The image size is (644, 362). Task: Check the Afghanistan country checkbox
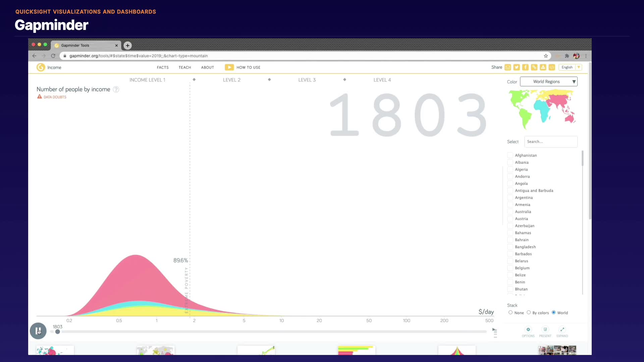510,155
